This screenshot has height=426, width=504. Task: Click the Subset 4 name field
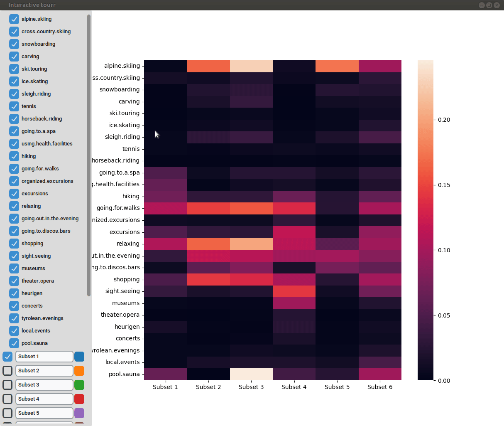44,399
